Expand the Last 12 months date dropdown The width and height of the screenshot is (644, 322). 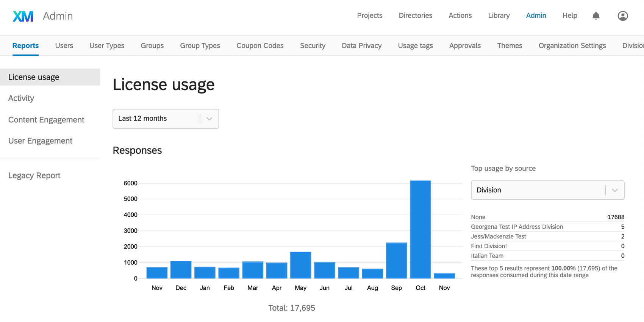[x=166, y=119]
